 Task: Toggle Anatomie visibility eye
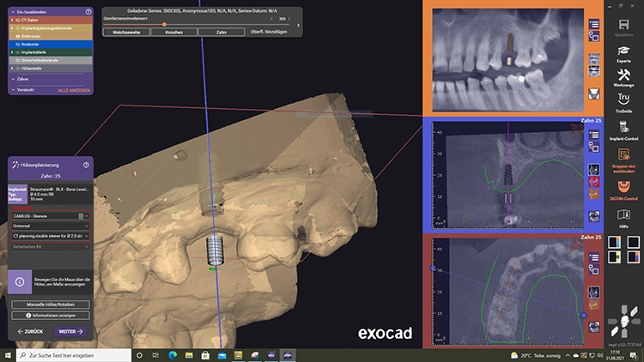click(18, 45)
